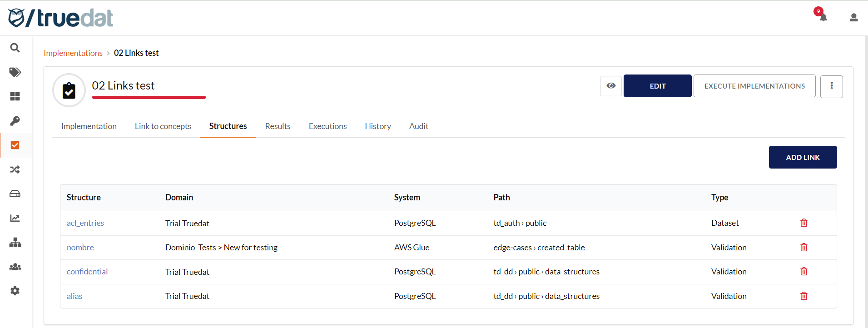Viewport: 868px width, 328px height.
Task: Click the line chart icon in sidebar
Action: (x=15, y=218)
